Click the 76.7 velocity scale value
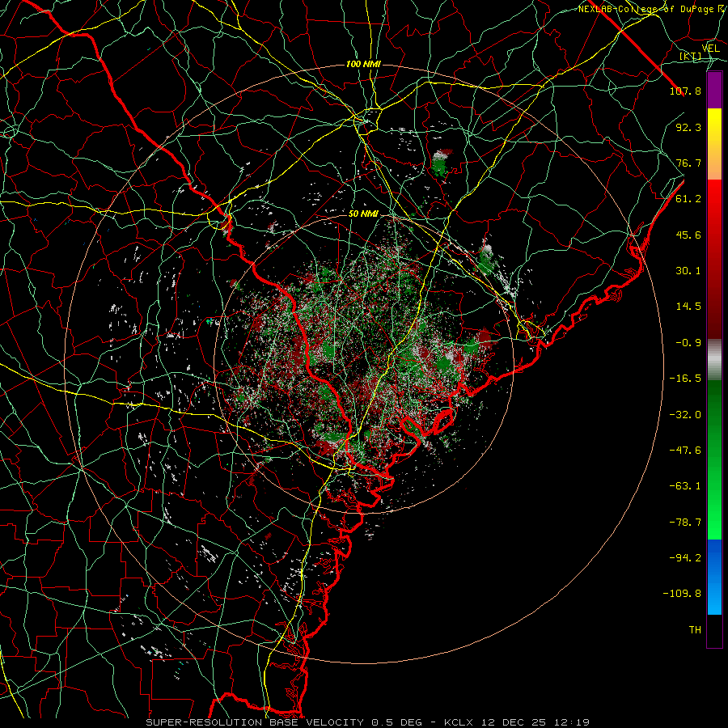Image resolution: width=728 pixels, height=728 pixels. 688,163
